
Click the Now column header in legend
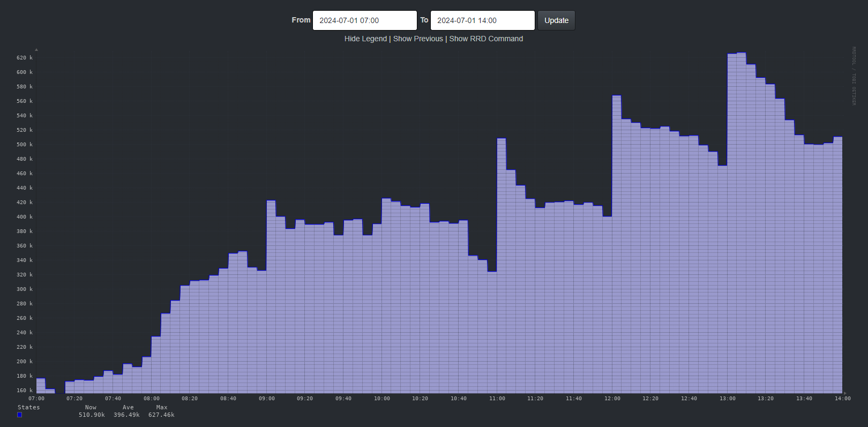[x=91, y=407]
